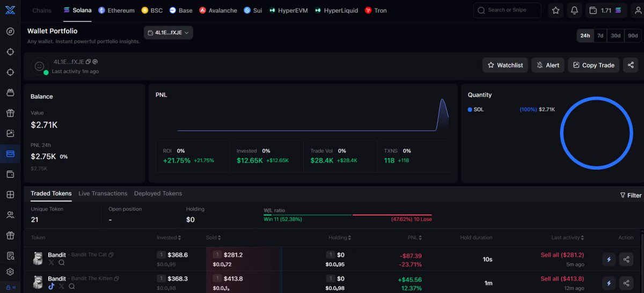Sort table by Invested column
Image resolution: width=644 pixels, height=293 pixels.
169,237
